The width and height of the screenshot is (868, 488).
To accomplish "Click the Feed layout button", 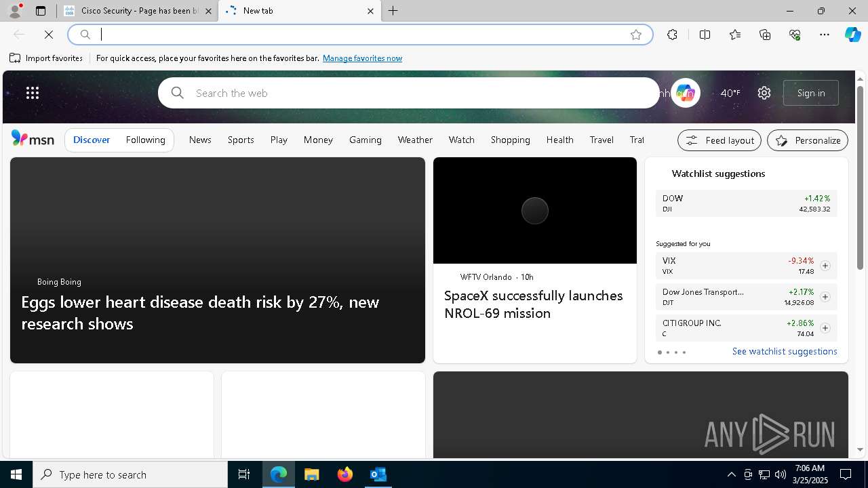I will point(719,140).
